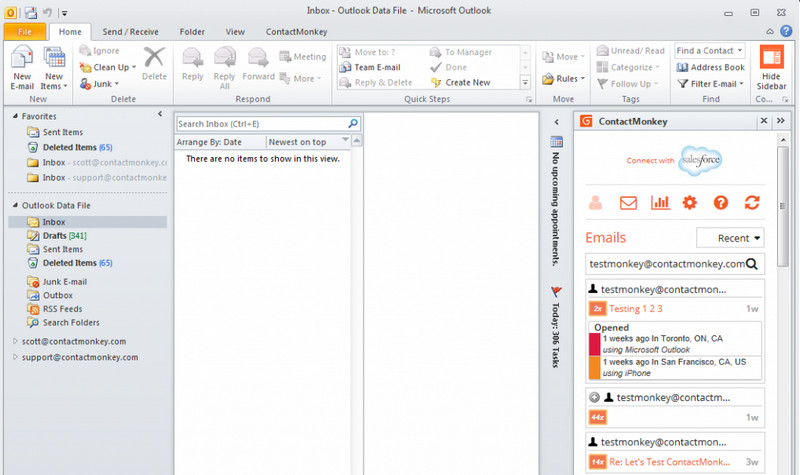Open the Filter E-mail menu

pos(710,84)
